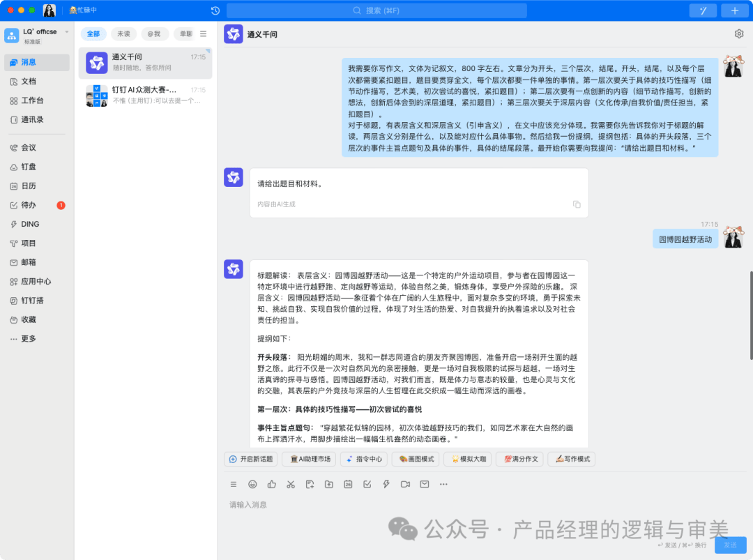Open 应用中心 app center
Viewport: 753px width, 560px height.
pos(36,282)
